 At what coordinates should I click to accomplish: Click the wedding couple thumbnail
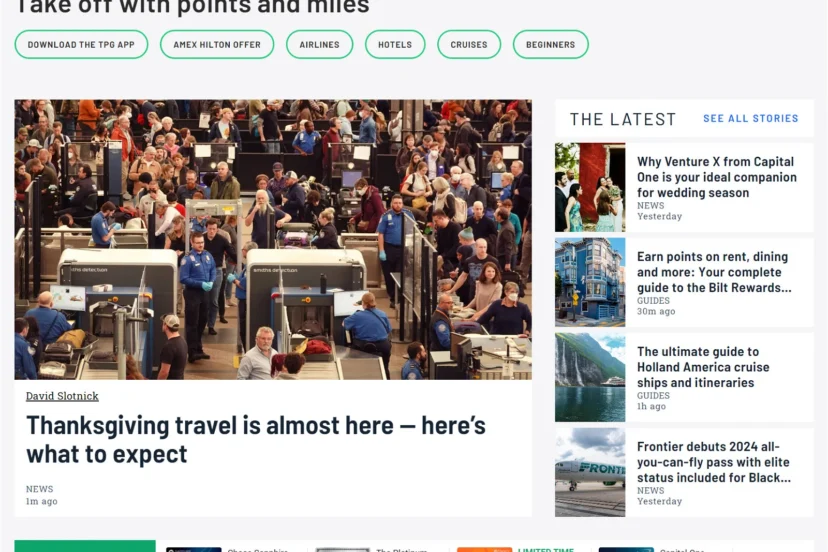pyautogui.click(x=590, y=187)
